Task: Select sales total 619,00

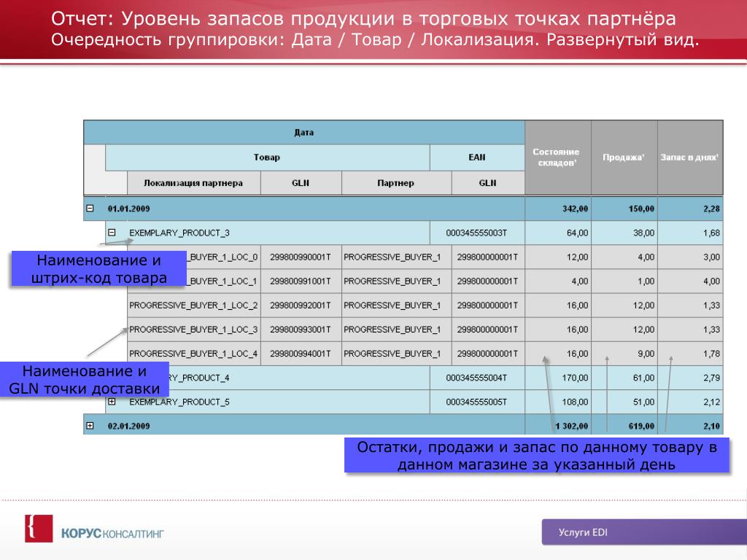Action: 641,426
